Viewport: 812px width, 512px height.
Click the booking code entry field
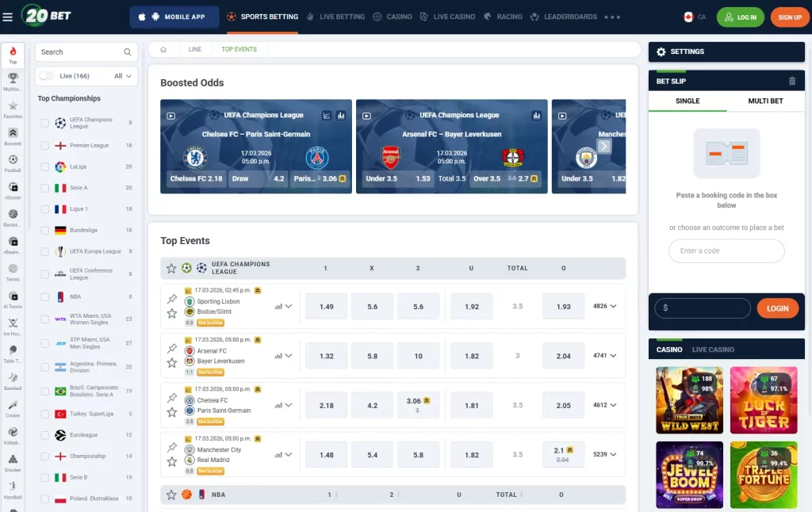pos(726,250)
